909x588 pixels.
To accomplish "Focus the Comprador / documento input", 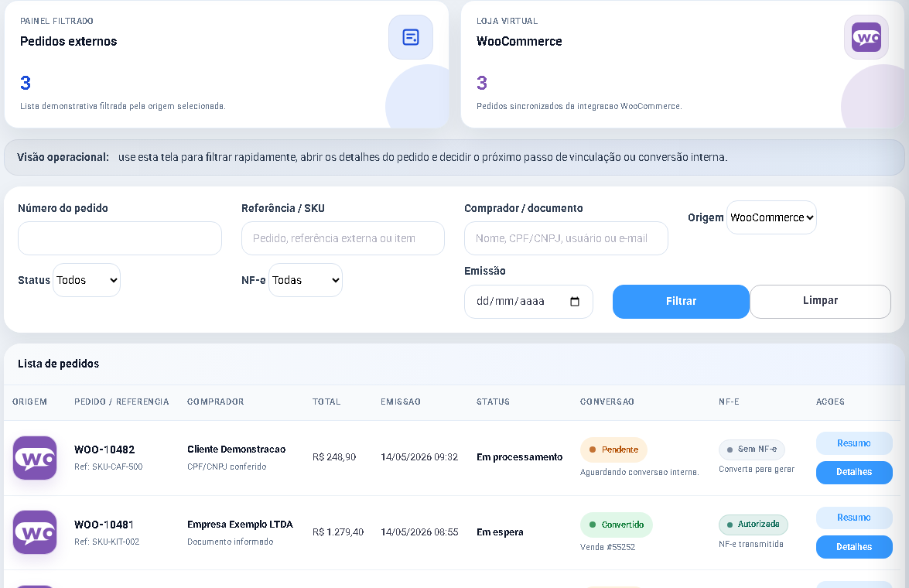I will coord(566,238).
